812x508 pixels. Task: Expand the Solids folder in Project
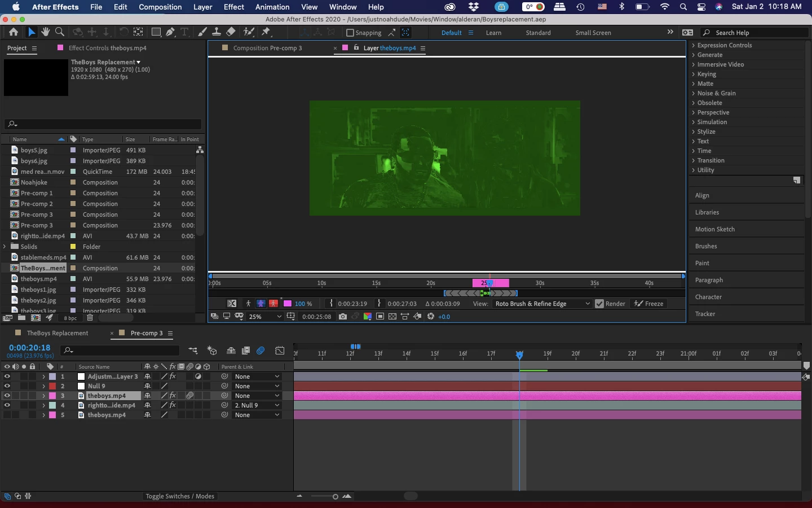[5, 247]
